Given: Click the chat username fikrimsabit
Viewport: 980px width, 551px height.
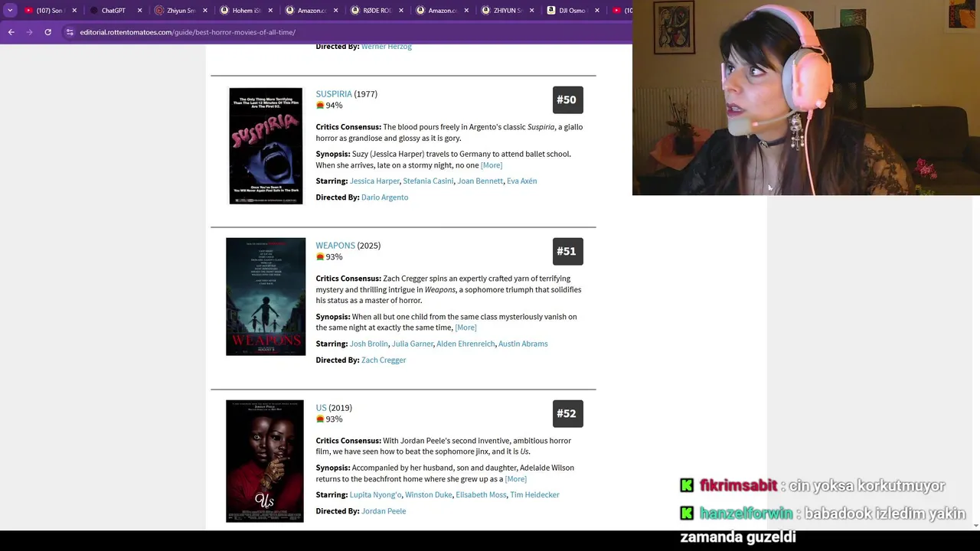Looking at the screenshot, I should tap(738, 486).
